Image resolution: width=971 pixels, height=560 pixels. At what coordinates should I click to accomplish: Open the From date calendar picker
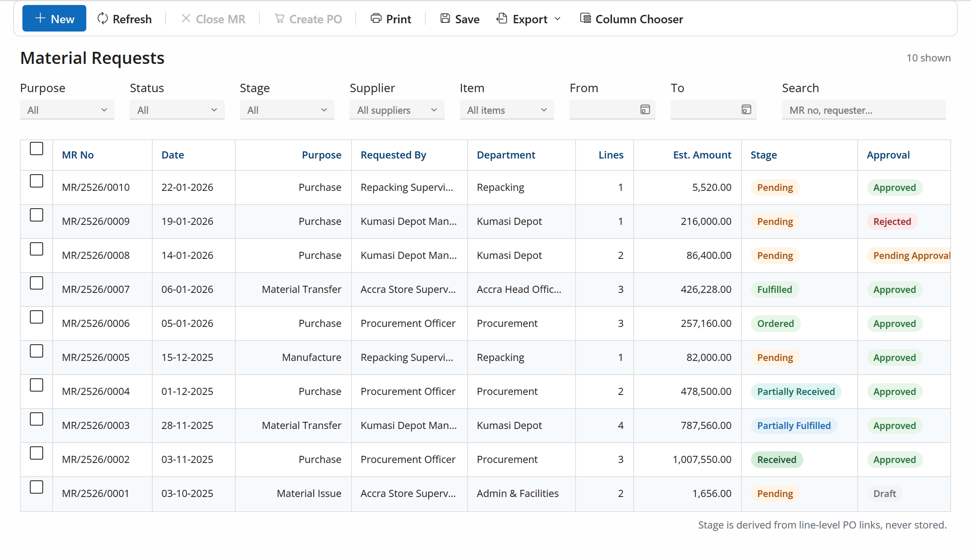pyautogui.click(x=645, y=110)
